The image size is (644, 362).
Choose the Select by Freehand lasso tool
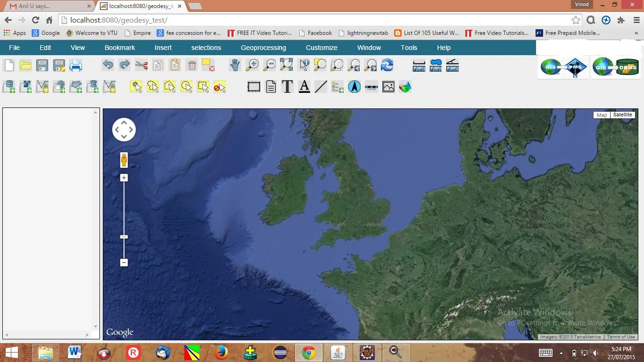[153, 87]
